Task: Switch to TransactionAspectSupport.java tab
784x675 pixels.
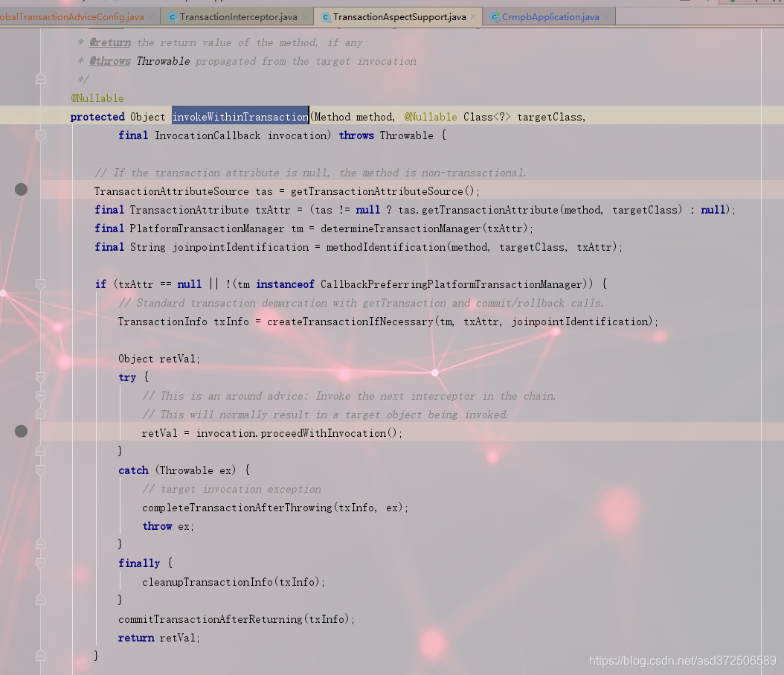Action: 399,17
